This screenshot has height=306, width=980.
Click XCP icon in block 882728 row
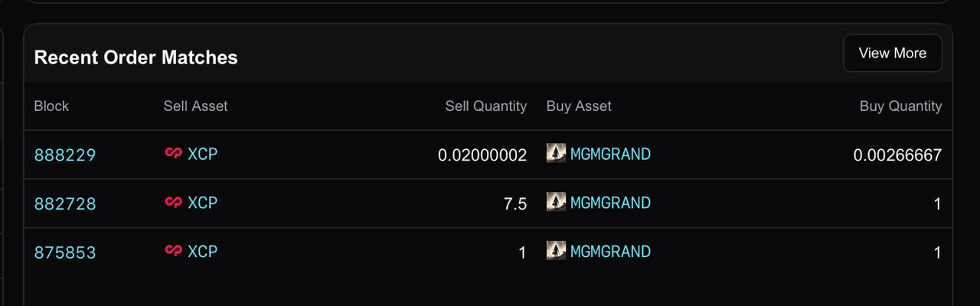point(174,202)
